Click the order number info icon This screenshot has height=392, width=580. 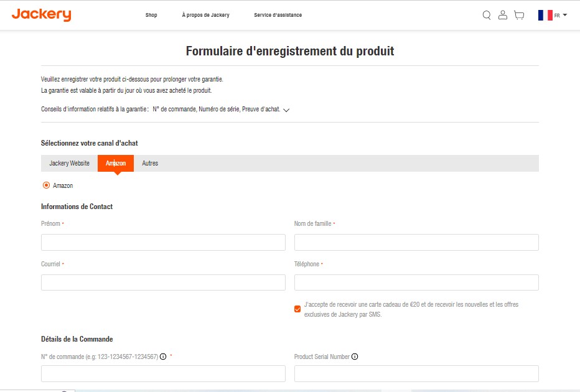point(163,357)
